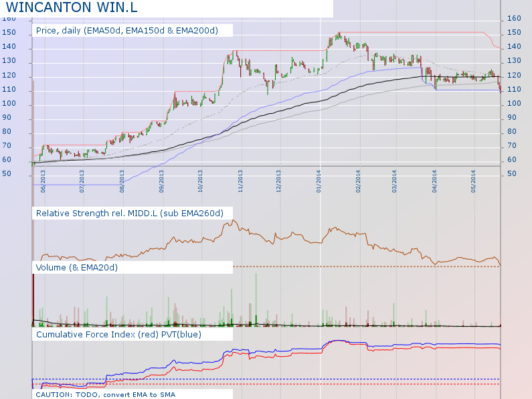Select the 'Price, daily (EMA50d, EMA150d & EMA200d)' label
Viewport: 532px width, 399px height.
127,31
